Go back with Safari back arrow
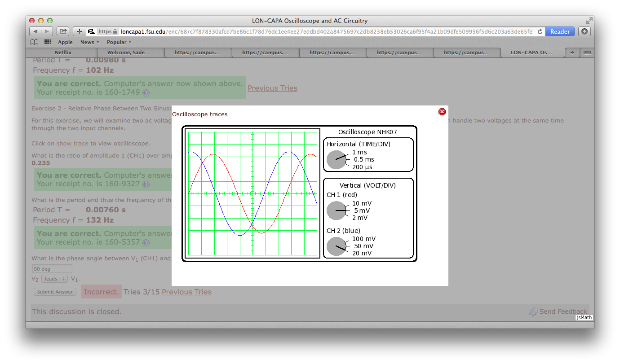The image size is (620, 364). pos(35,31)
